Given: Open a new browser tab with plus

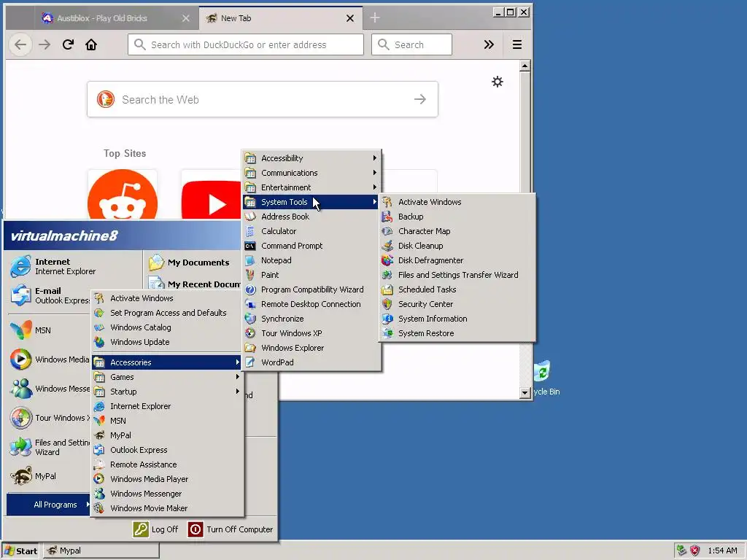Looking at the screenshot, I should point(375,17).
